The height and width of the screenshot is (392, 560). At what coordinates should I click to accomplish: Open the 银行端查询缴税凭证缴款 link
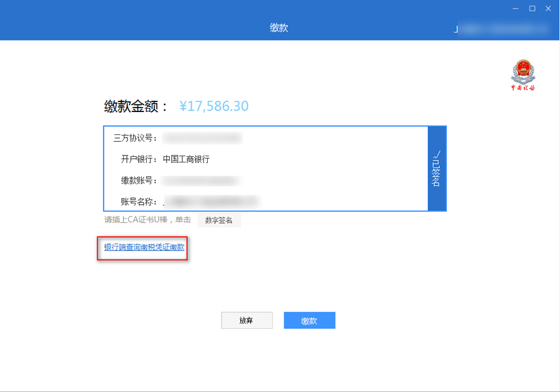pyautogui.click(x=144, y=248)
